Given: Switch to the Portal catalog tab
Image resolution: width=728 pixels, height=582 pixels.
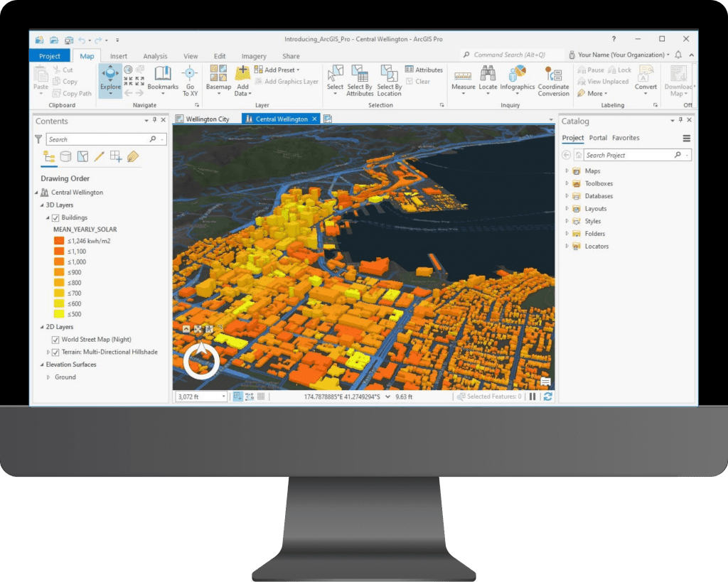Looking at the screenshot, I should (598, 138).
